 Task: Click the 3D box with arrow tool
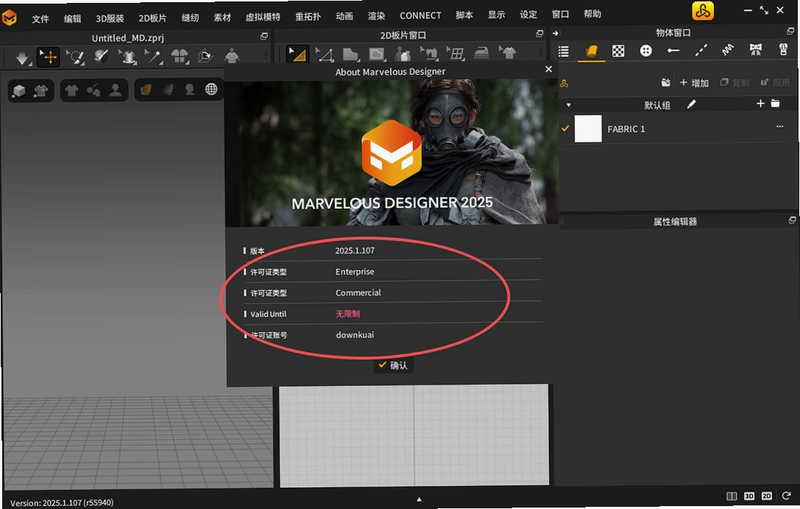pos(205,56)
